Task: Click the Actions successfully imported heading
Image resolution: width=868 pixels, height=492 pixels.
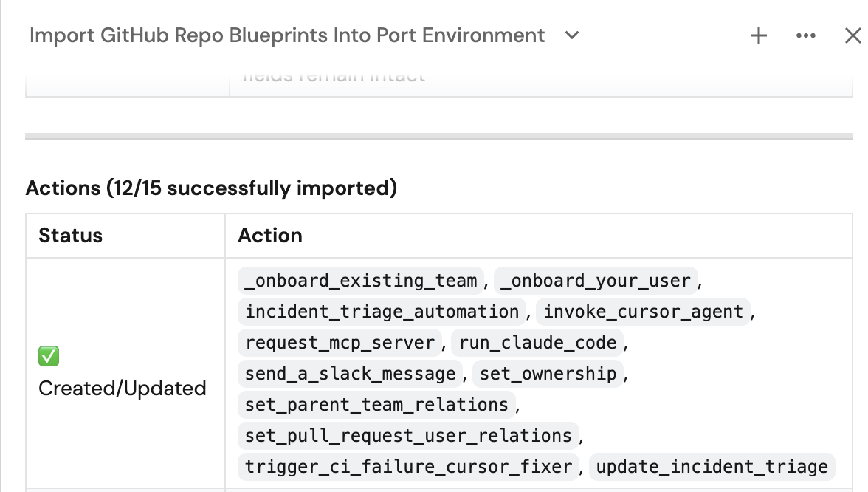Action: 211,188
